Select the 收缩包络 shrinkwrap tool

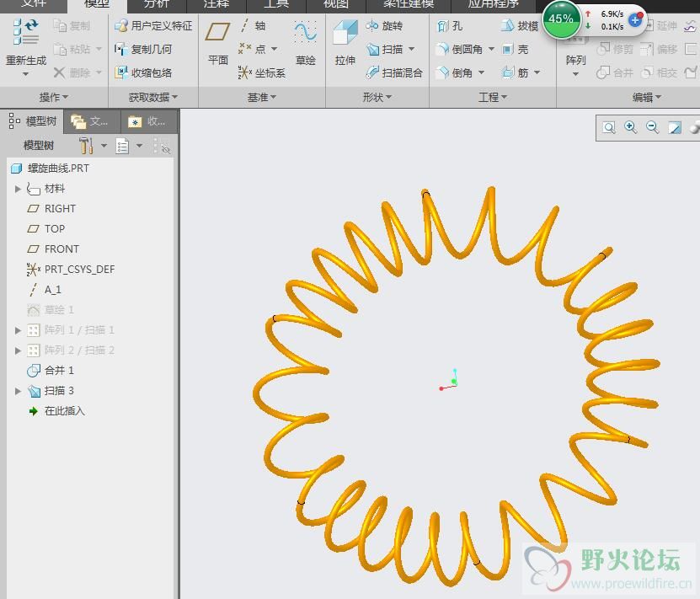143,72
